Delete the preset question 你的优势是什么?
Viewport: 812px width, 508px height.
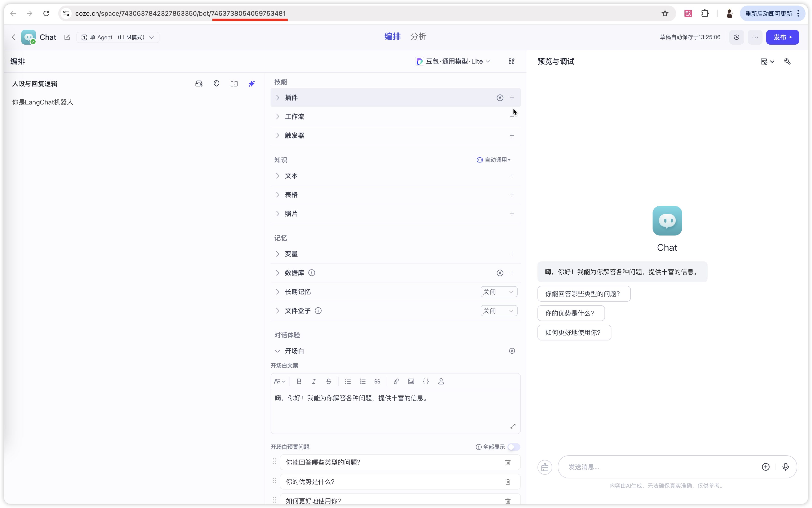tap(508, 482)
